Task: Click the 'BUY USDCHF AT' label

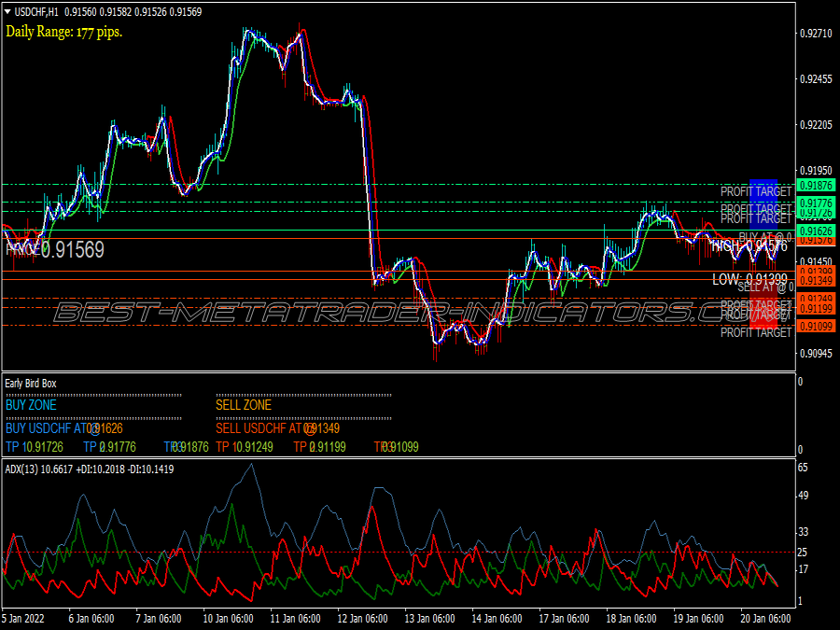Action: (46, 428)
